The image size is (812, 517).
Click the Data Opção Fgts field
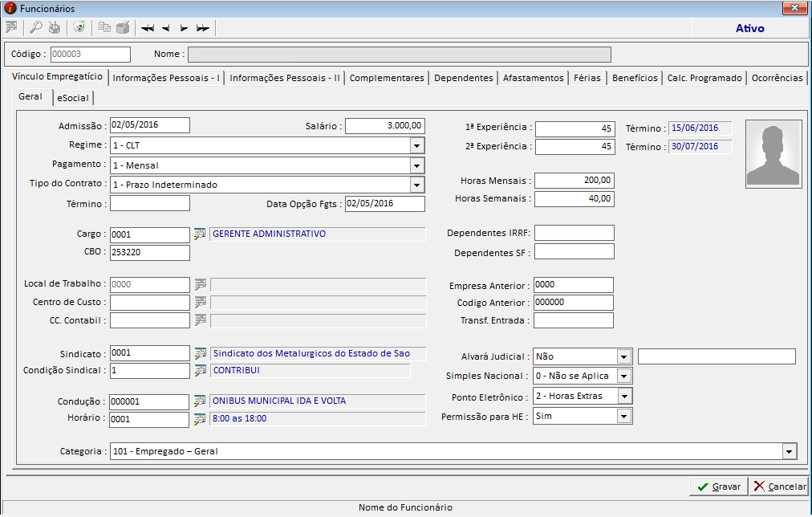coord(385,204)
